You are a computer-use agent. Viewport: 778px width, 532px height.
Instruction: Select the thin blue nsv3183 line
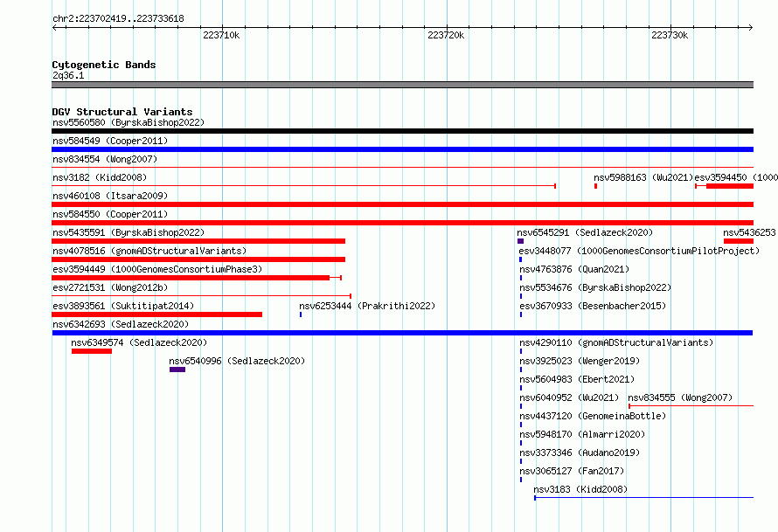[x=643, y=498]
